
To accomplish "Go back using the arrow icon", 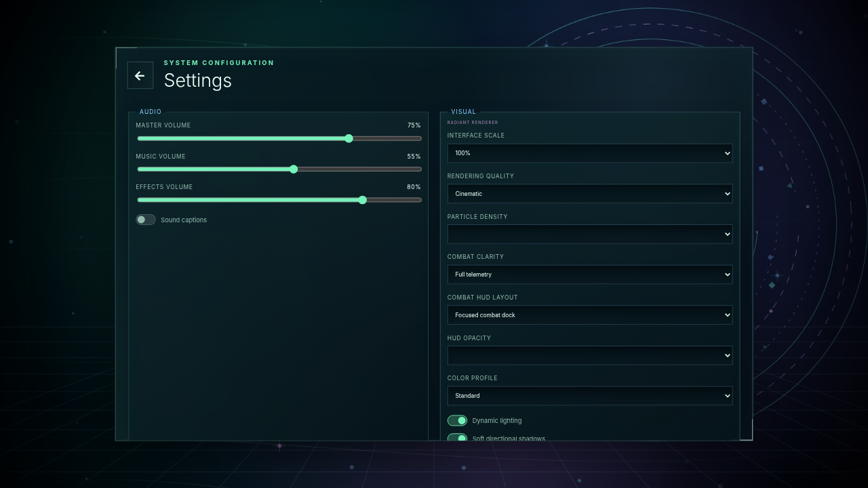I will coord(140,76).
